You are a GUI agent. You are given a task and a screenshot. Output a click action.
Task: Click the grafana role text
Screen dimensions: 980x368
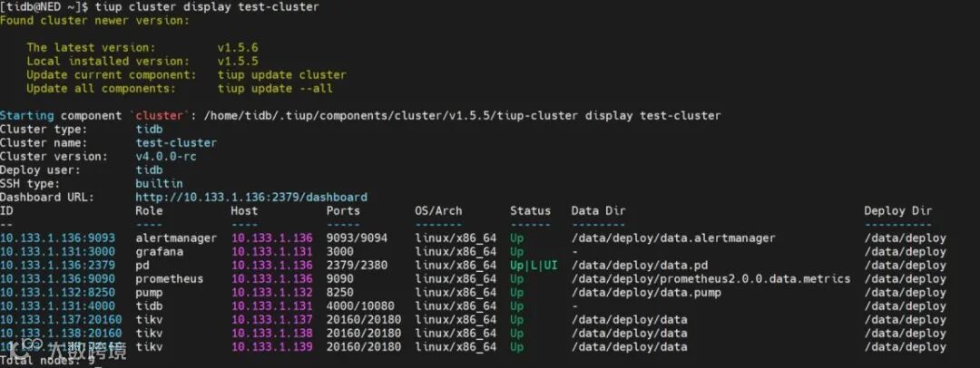pos(160,252)
